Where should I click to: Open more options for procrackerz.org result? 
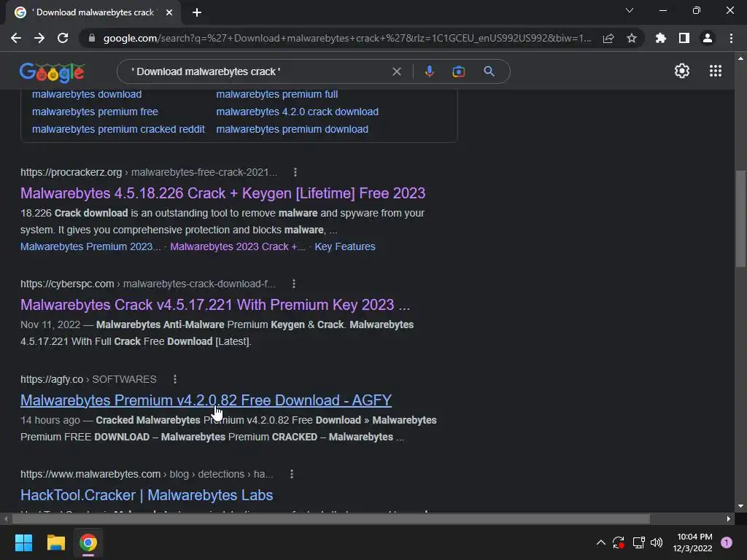coord(295,172)
